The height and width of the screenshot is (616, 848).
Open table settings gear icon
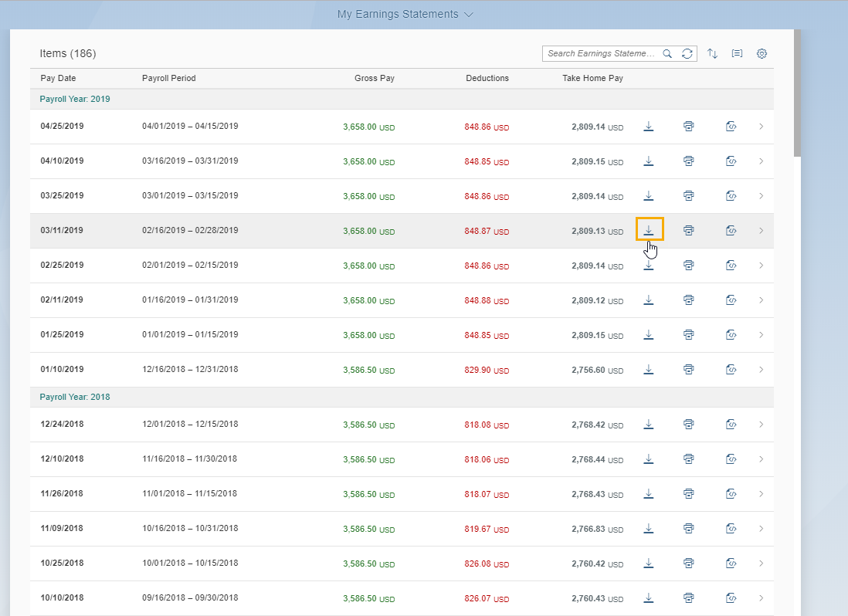click(762, 53)
